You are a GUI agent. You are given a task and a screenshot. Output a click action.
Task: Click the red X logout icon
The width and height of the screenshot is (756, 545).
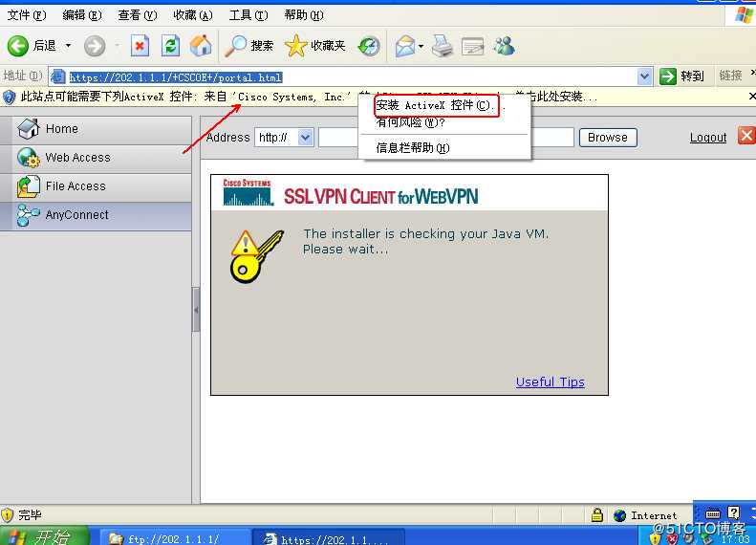745,136
